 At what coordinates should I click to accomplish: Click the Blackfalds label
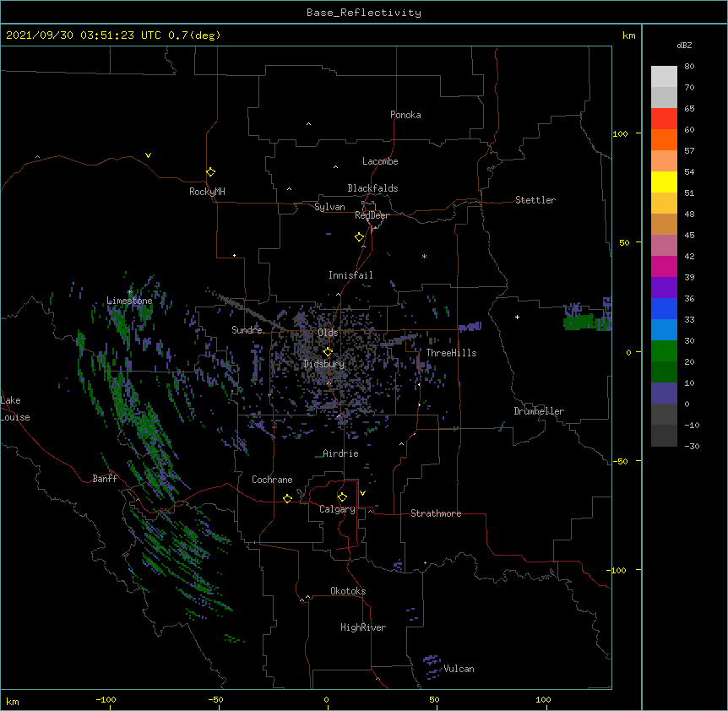[372, 188]
